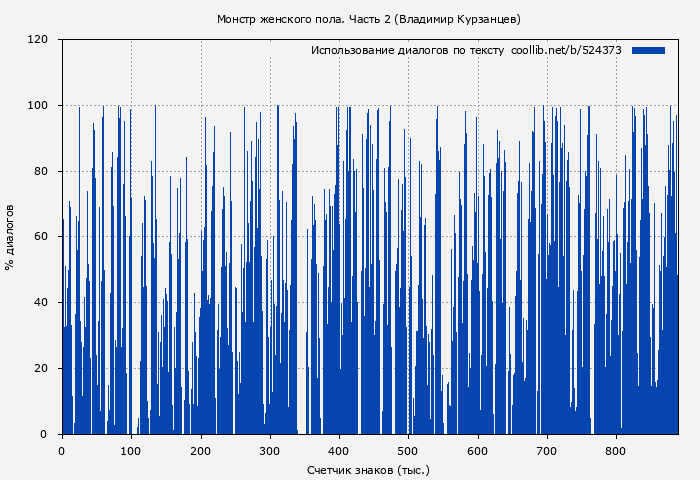The image size is (700, 480).
Task: Click the legend text 'Использование диалогов по тексту'
Action: coord(407,50)
